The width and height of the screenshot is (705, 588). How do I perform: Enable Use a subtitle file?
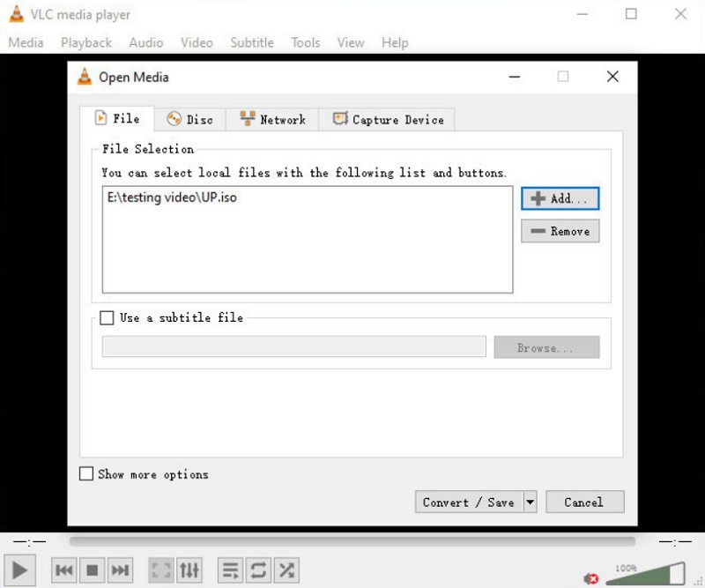(107, 317)
